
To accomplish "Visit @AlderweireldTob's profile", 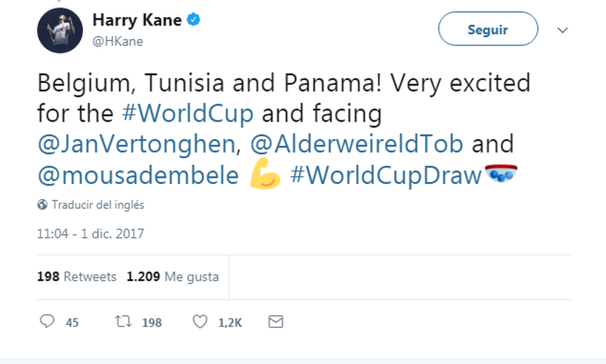I will 357,144.
